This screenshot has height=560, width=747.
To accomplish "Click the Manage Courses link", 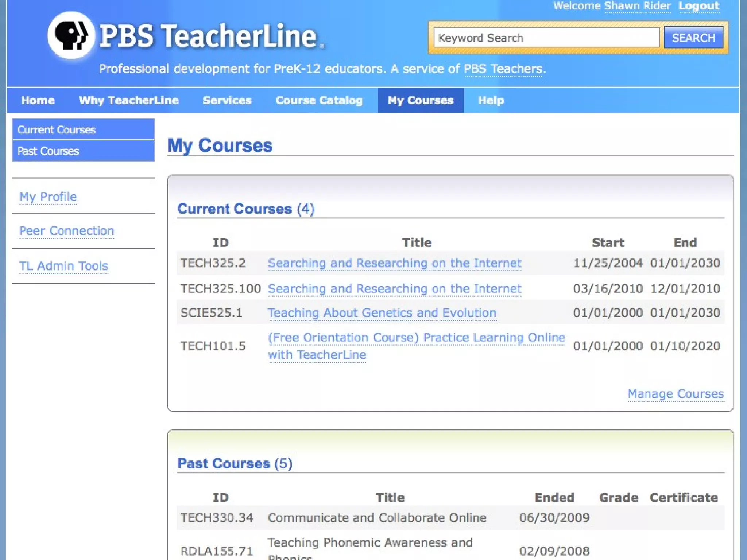I will 675,394.
